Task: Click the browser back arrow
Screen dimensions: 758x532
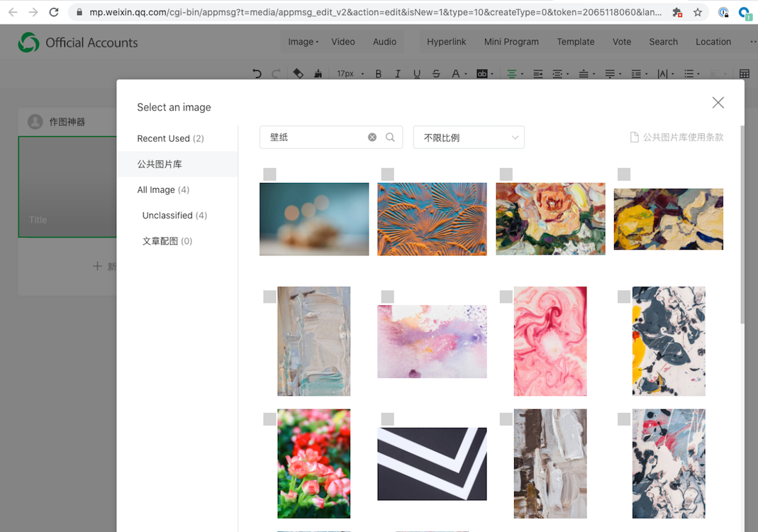Action: point(13,12)
